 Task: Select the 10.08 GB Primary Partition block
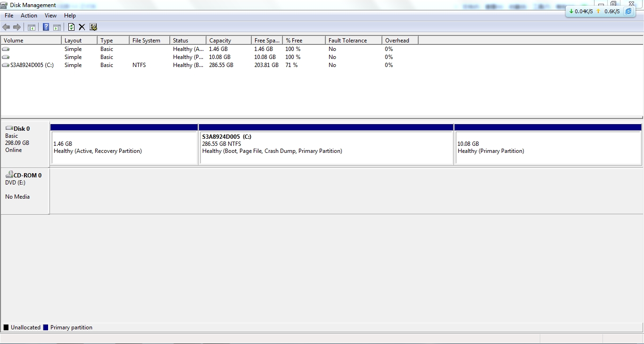547,147
